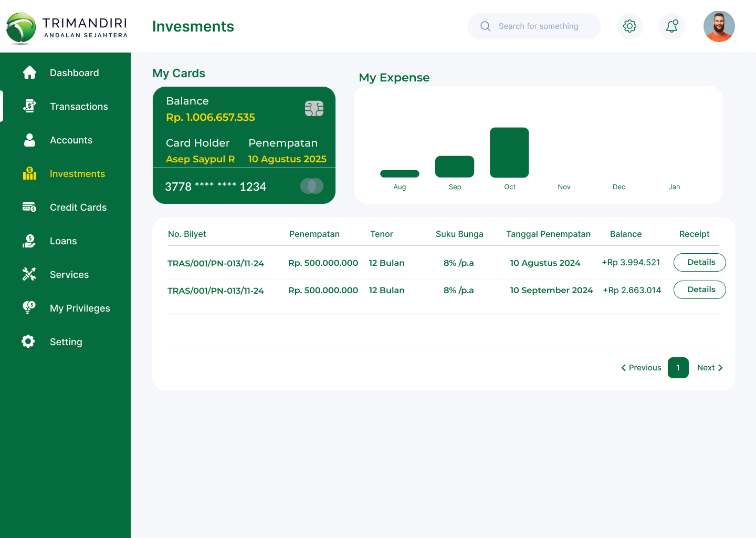
Task: Open settings via header gear icon
Action: [630, 26]
